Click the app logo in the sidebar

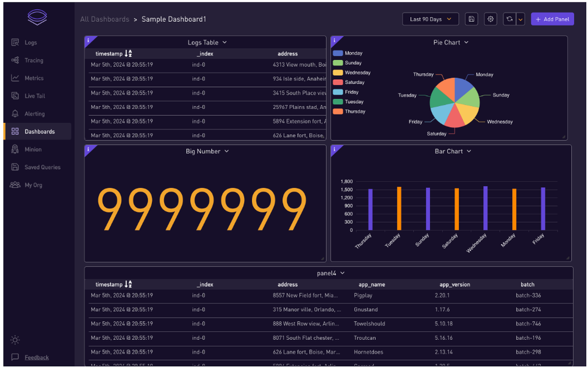pos(37,17)
